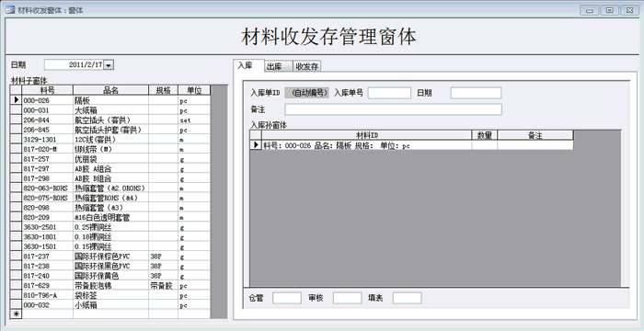Click the cell 优丽袋
The width and height of the screenshot is (644, 331).
click(x=111, y=159)
